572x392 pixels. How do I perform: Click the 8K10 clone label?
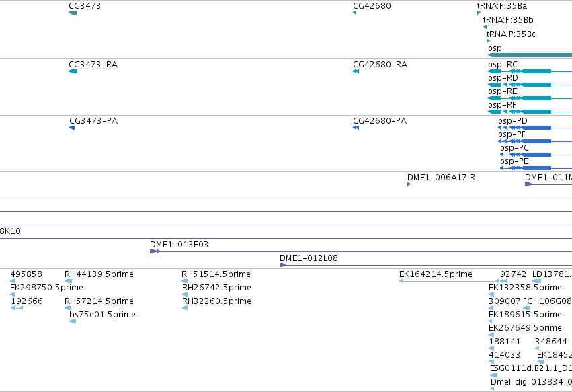10,231
